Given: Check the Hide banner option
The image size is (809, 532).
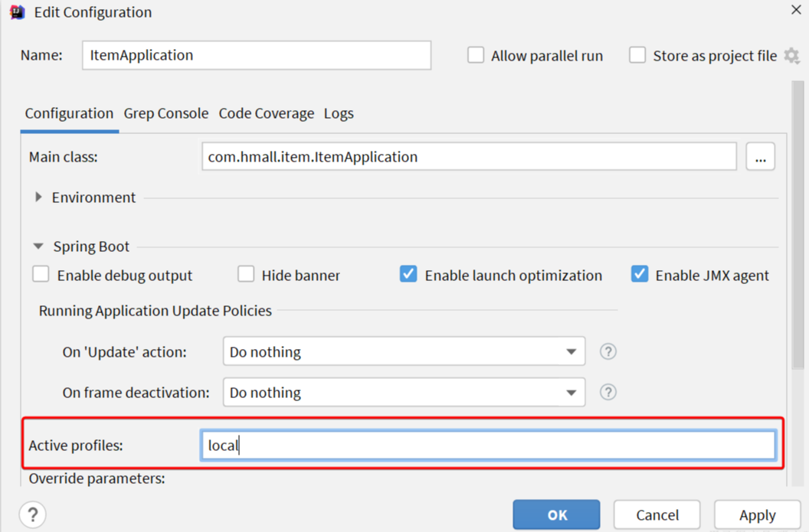Looking at the screenshot, I should point(246,274).
